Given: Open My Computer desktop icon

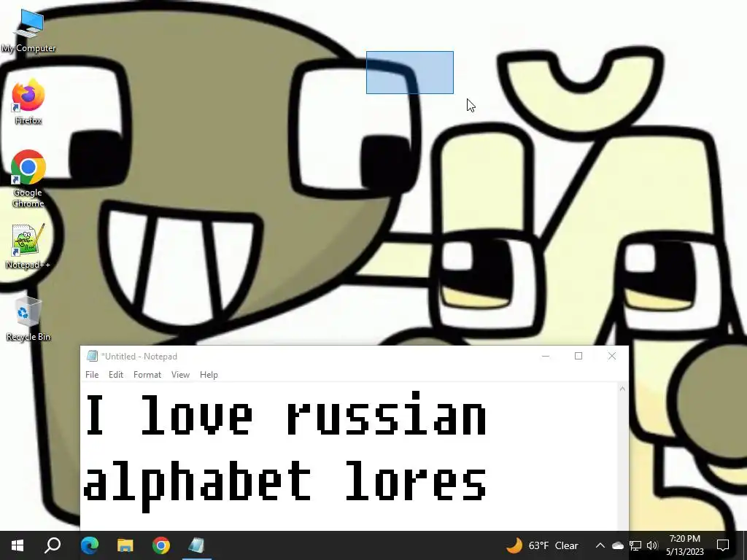Looking at the screenshot, I should 28,29.
